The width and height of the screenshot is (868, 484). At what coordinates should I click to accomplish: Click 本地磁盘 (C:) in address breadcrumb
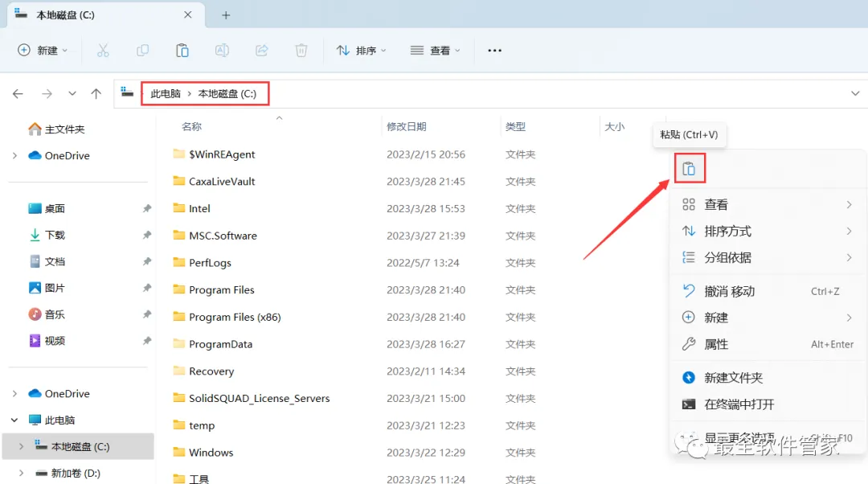click(x=227, y=93)
